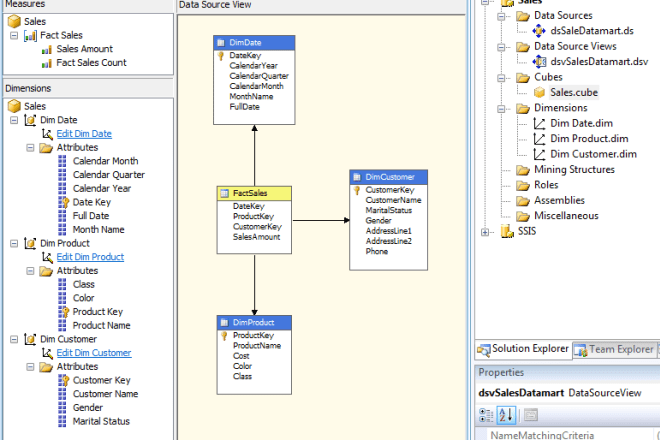Viewport: 660px width, 440px height.
Task: Click the Dim Product dimension icon
Action: pos(30,243)
